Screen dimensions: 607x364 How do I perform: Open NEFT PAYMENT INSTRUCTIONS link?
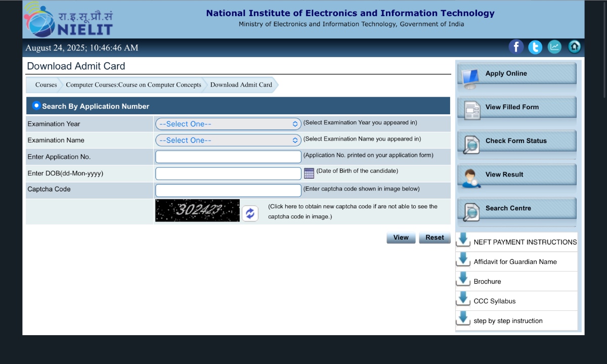(525, 242)
